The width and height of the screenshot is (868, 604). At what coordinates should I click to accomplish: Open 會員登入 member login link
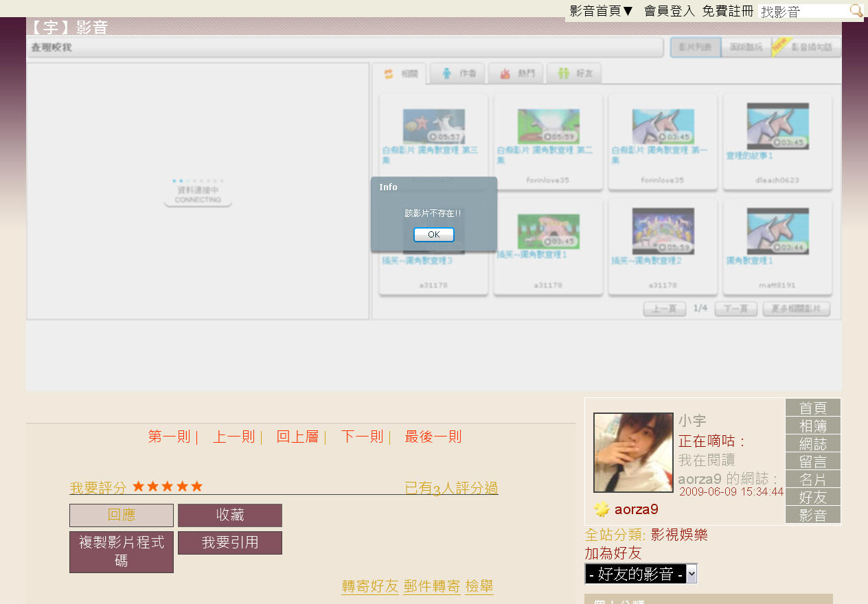[x=670, y=11]
